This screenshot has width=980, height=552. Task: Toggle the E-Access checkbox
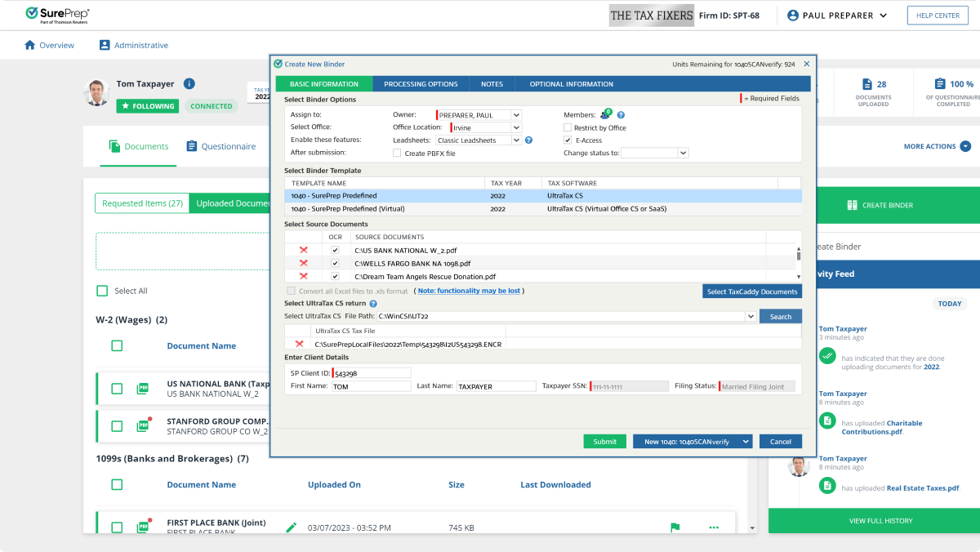point(568,140)
